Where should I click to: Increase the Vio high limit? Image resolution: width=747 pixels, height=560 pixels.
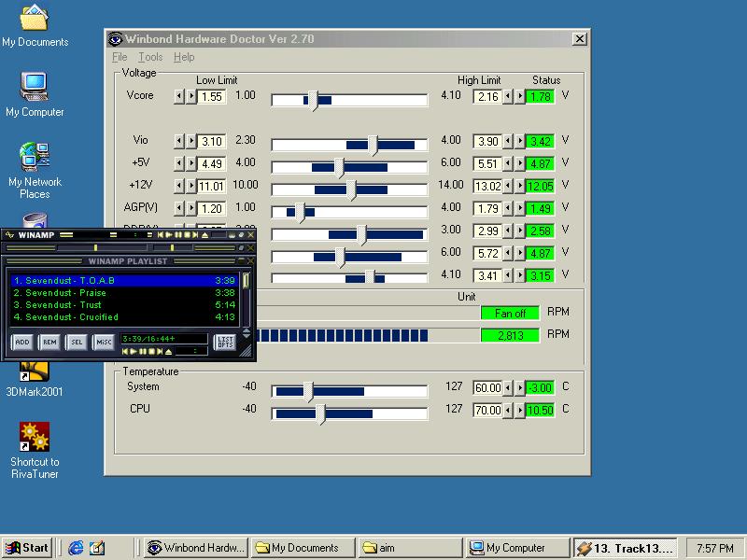[x=520, y=141]
